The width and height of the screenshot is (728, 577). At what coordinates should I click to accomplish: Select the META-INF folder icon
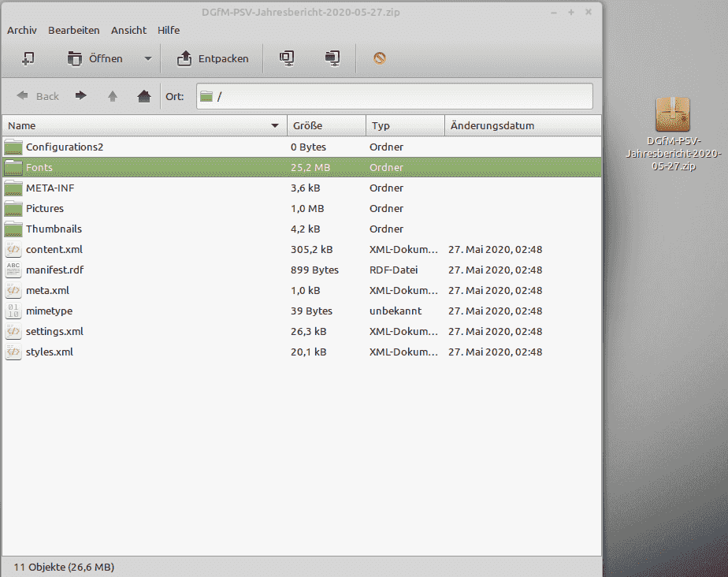click(x=13, y=188)
